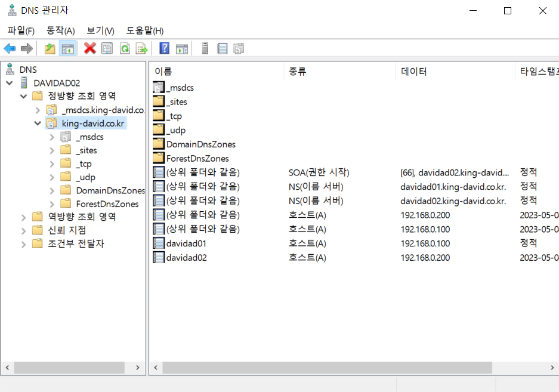
Task: Sort by the 이름 column header
Action: (x=217, y=72)
